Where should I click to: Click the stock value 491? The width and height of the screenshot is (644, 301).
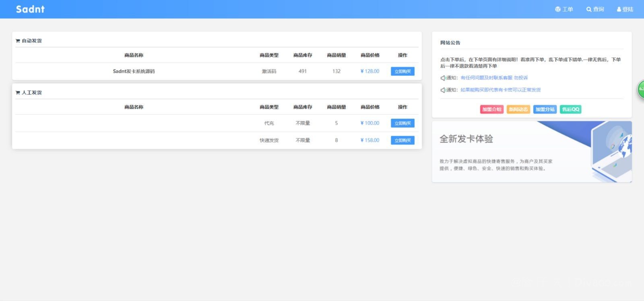pos(303,71)
